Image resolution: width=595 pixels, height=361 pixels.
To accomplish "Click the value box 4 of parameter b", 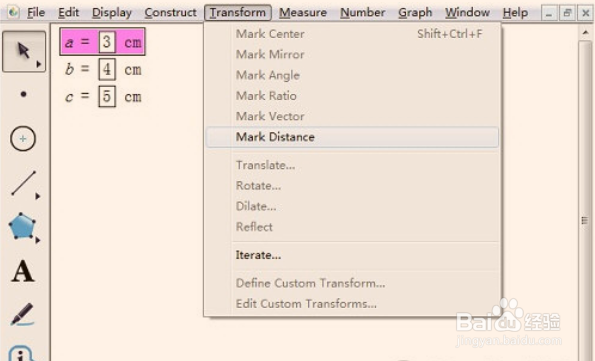I will coord(107,69).
